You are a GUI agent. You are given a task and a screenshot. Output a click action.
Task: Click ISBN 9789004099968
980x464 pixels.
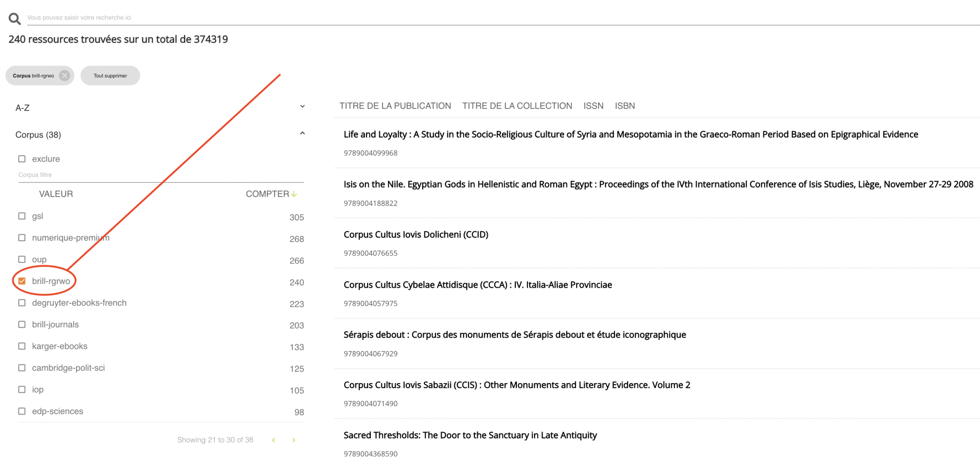[x=370, y=153]
